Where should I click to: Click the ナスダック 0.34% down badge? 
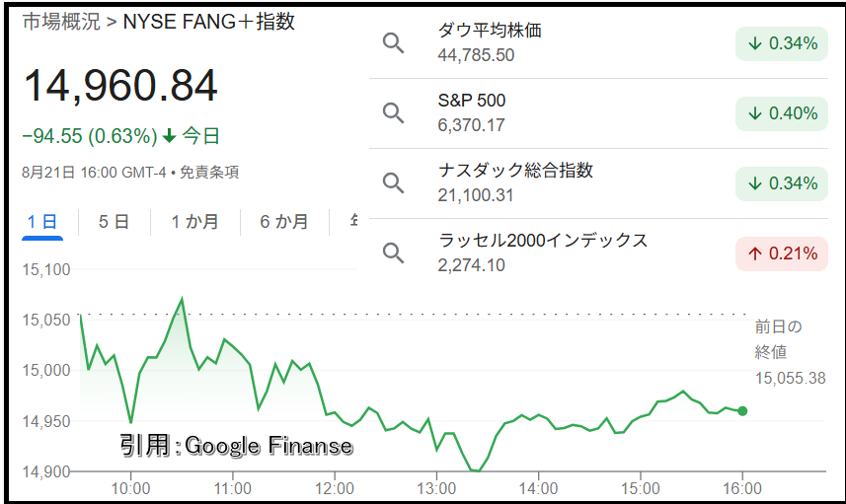tap(782, 183)
